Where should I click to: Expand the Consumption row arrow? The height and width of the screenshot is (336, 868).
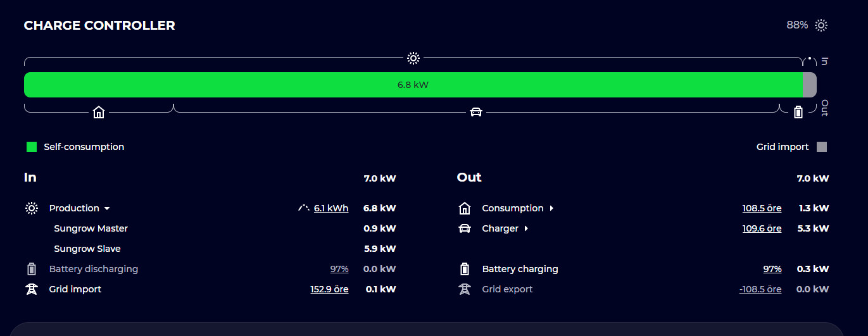tap(551, 208)
